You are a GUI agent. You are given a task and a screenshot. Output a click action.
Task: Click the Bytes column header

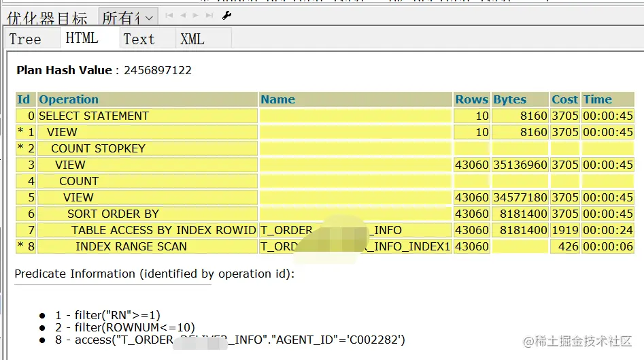[x=520, y=99]
